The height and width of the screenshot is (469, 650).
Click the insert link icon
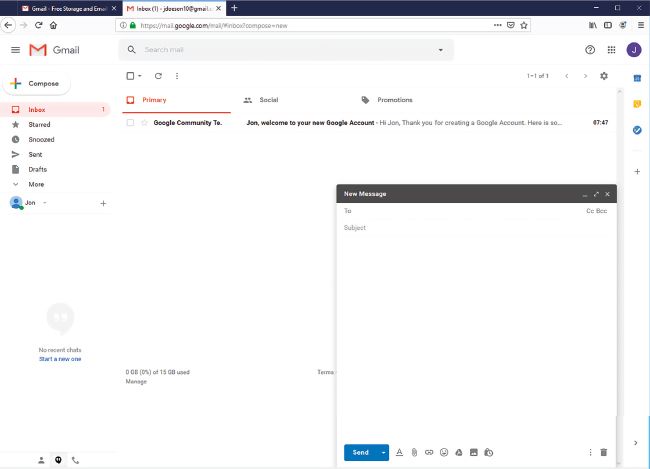[x=429, y=453]
